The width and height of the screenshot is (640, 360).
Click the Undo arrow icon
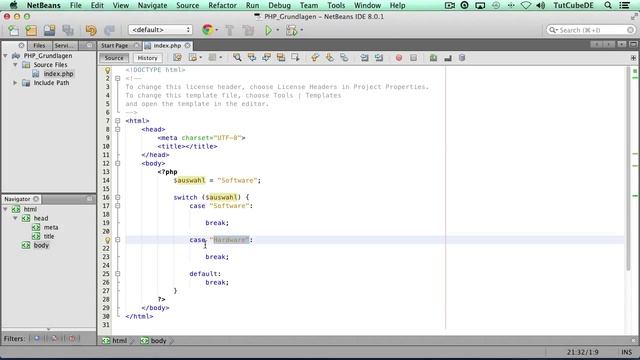[91, 30]
